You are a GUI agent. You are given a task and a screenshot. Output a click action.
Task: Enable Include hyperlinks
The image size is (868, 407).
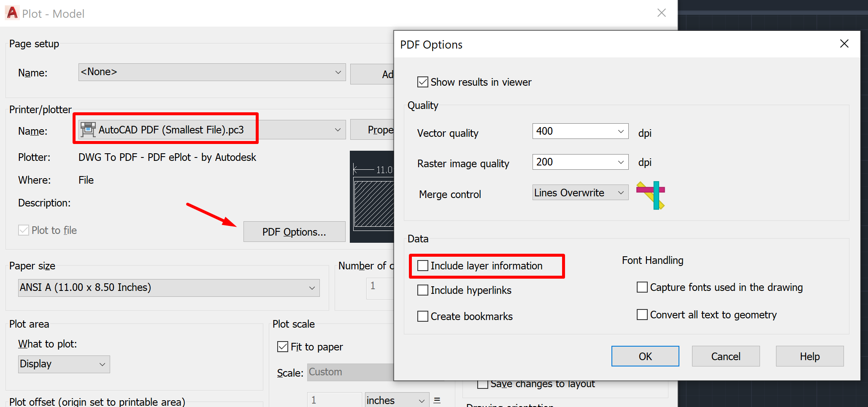[x=422, y=290]
